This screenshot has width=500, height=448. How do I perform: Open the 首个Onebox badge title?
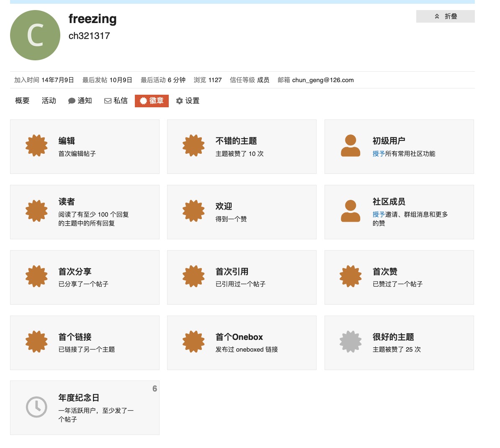pos(239,337)
